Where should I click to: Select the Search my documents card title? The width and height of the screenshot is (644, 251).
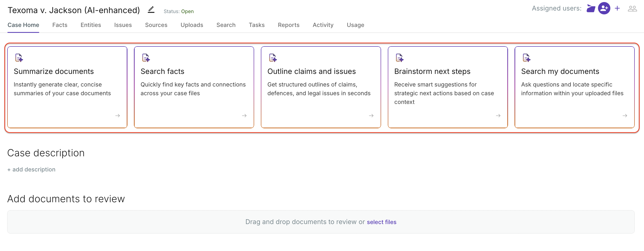[560, 71]
